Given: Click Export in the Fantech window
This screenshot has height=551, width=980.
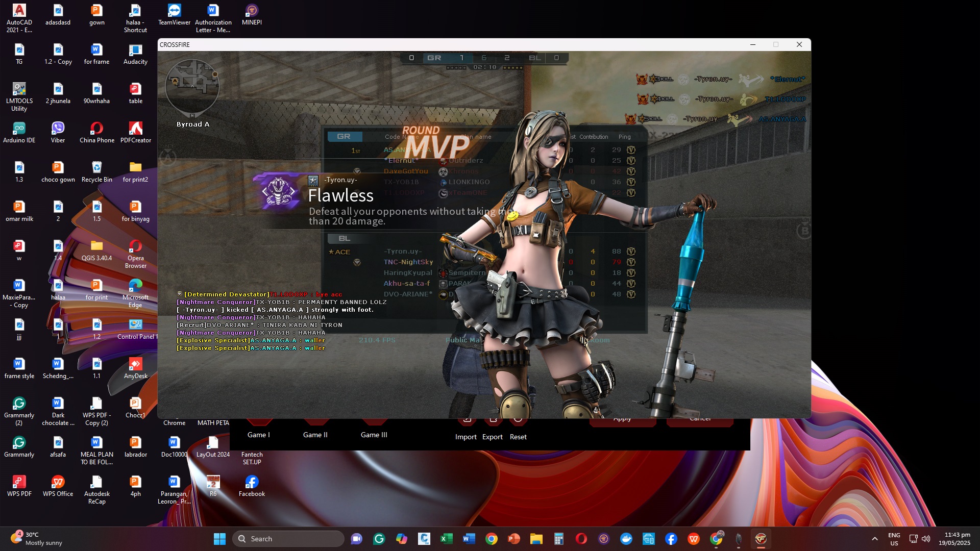Looking at the screenshot, I should [x=493, y=437].
